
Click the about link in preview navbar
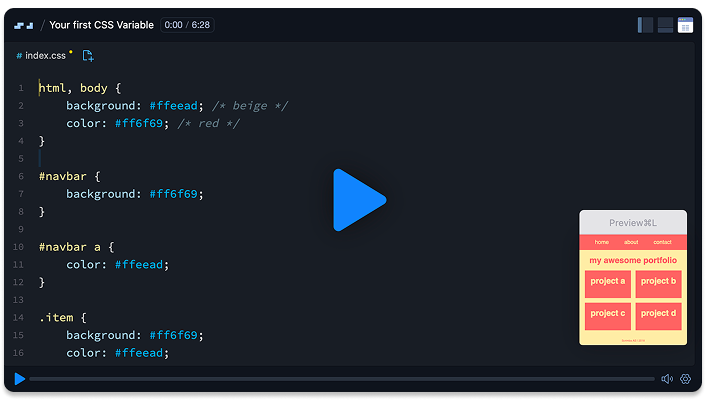pyautogui.click(x=631, y=242)
